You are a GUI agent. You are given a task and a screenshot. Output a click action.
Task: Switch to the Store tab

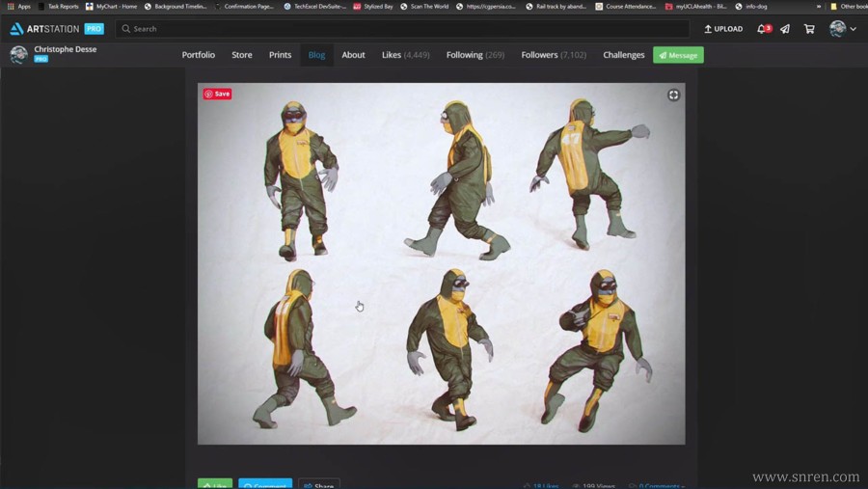click(x=242, y=55)
